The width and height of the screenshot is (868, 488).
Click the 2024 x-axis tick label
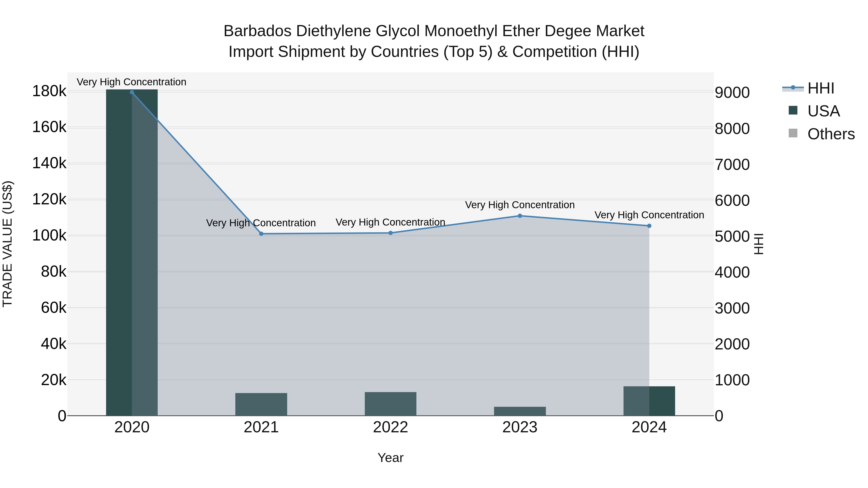(x=649, y=427)
